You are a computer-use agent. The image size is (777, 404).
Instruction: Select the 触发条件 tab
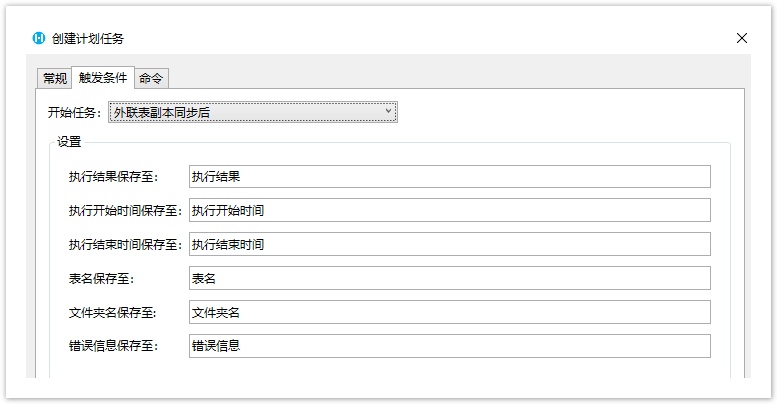pyautogui.click(x=103, y=78)
